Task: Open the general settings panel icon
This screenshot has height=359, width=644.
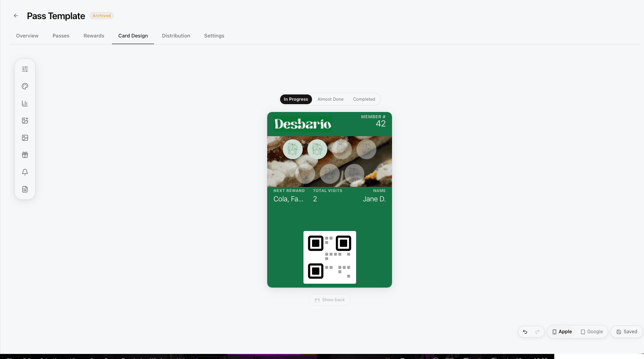Action: click(25, 69)
